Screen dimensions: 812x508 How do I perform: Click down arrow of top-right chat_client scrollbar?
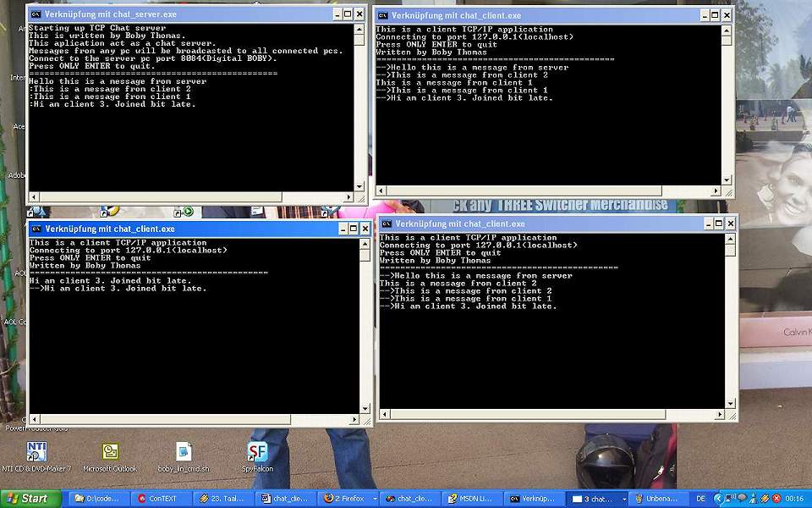coord(727,179)
